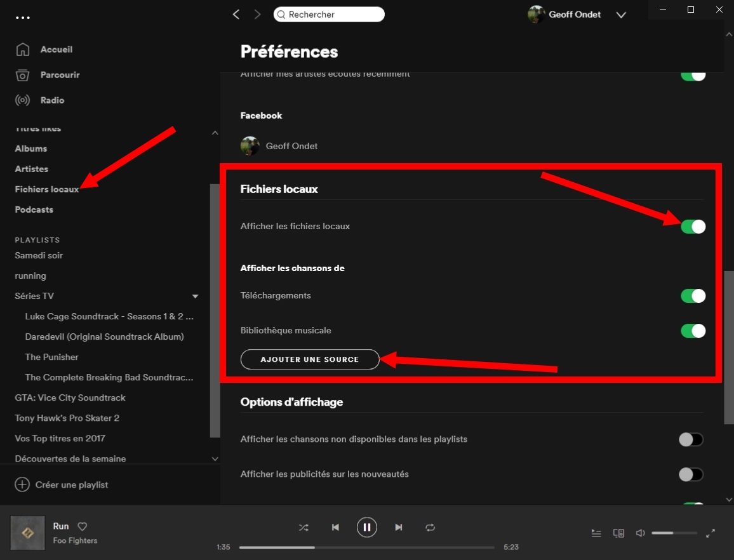Toggle recently played artists switch
Viewport: 734px width, 560px height.
pos(693,76)
